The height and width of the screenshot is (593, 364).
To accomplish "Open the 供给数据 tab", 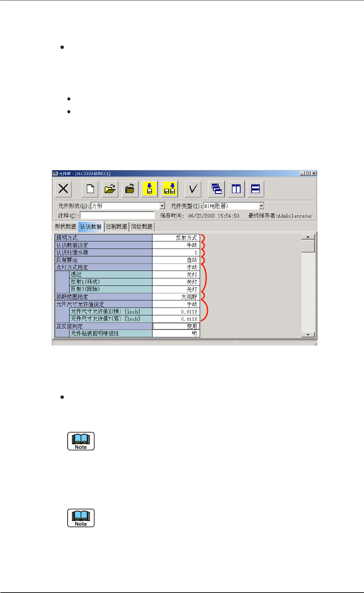I will (x=142, y=227).
